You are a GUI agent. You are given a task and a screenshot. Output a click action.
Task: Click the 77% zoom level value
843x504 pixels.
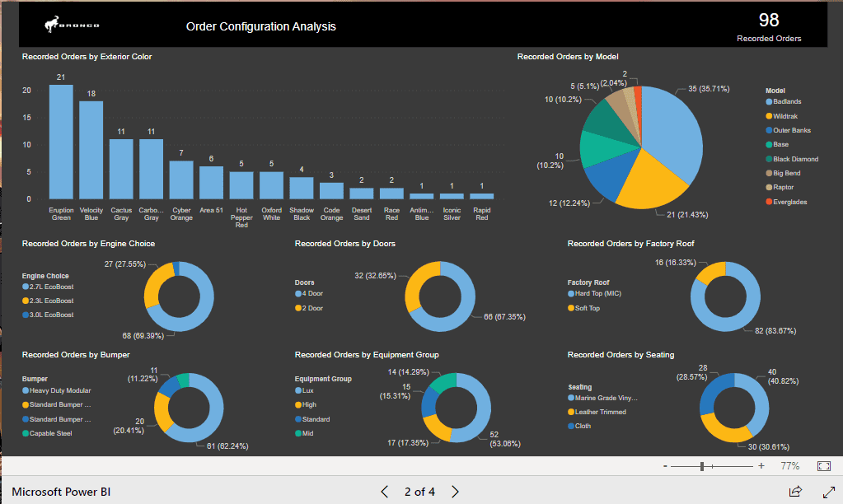tap(789, 466)
